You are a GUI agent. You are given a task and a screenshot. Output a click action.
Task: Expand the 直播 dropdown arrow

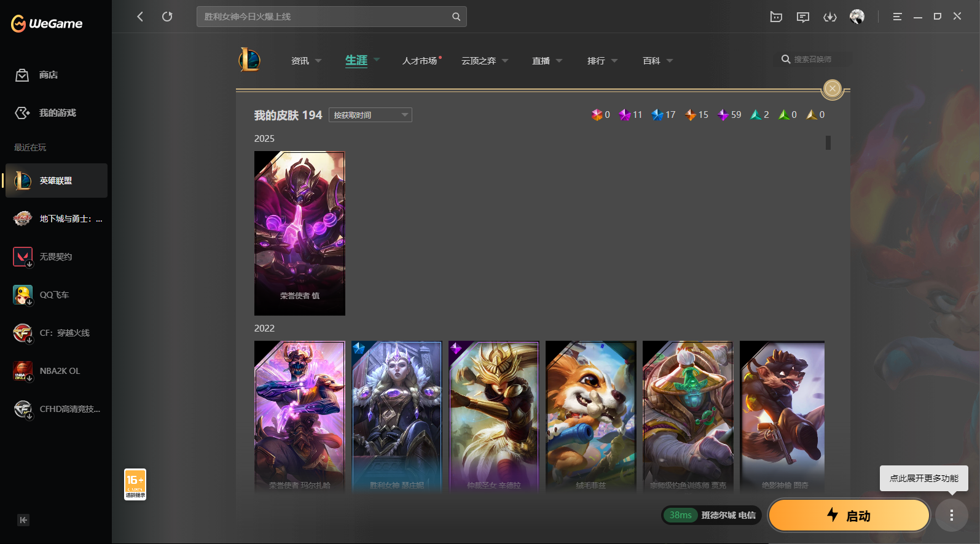pos(559,61)
